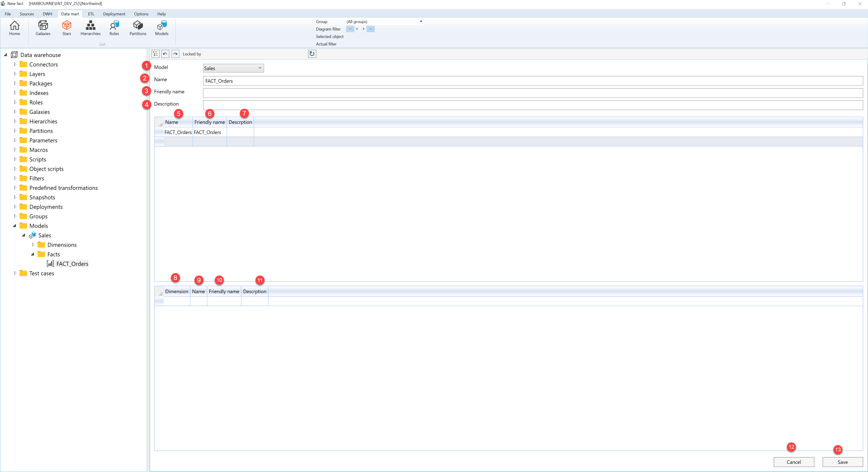Image resolution: width=868 pixels, height=472 pixels.
Task: Open the File menu
Action: 8,14
